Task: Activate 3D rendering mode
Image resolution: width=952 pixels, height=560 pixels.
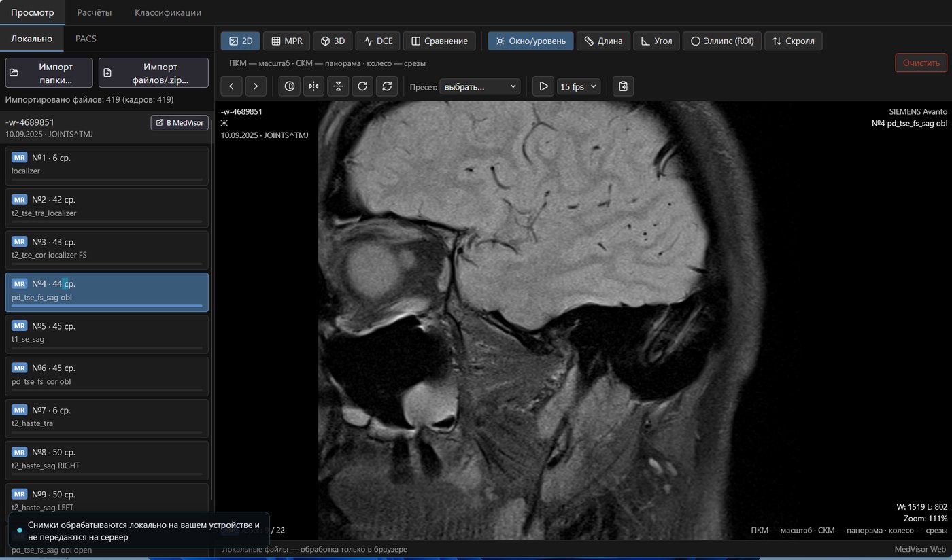Action: point(333,41)
